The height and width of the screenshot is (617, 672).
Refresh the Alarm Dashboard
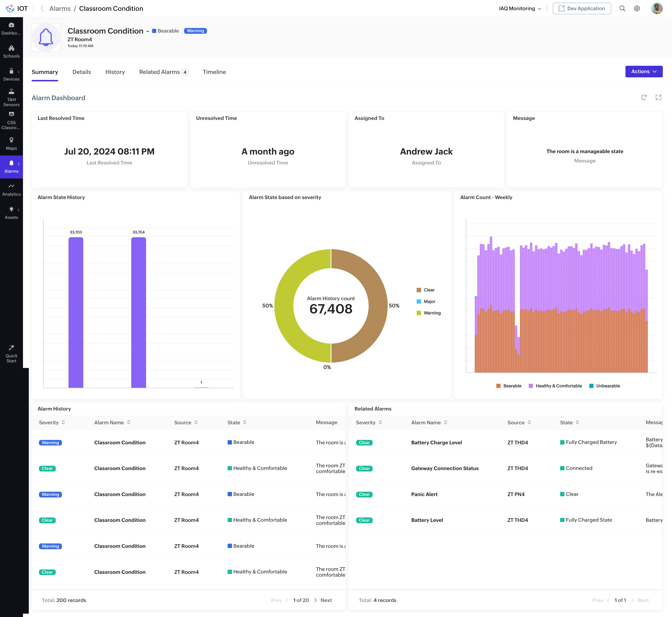click(644, 98)
